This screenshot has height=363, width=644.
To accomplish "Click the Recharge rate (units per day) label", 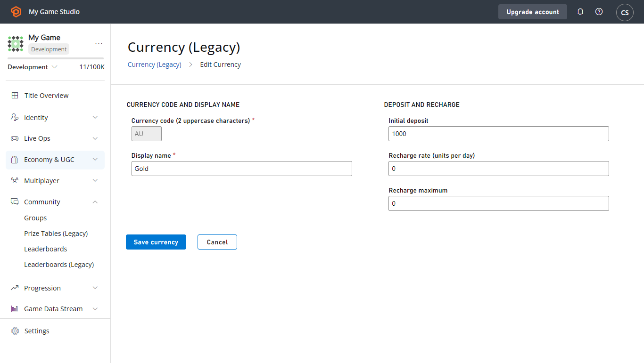I will pyautogui.click(x=432, y=155).
